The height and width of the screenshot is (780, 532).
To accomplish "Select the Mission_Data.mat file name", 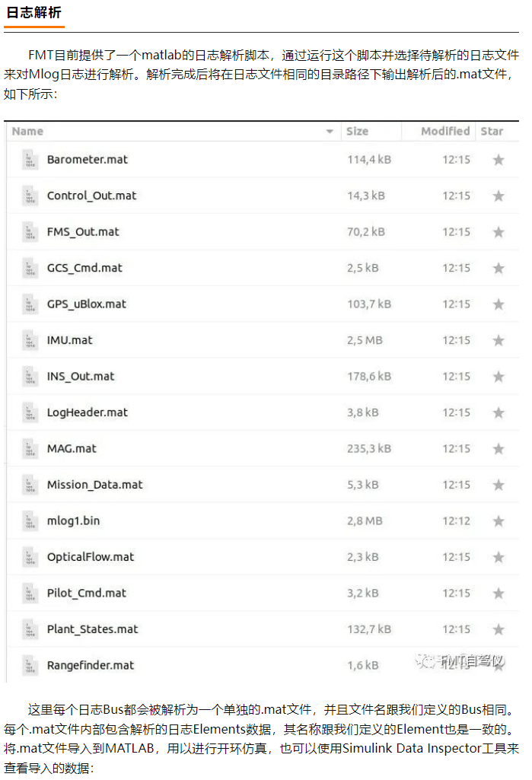I will click(94, 485).
